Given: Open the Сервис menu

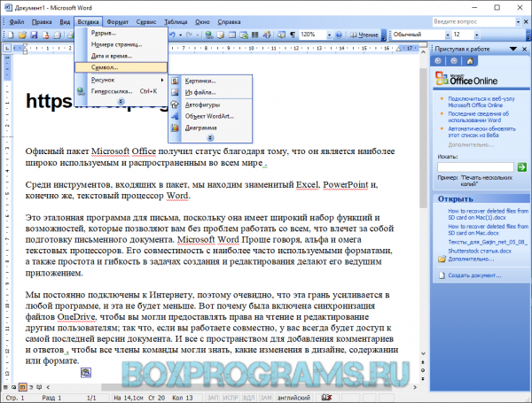Looking at the screenshot, I should pos(146,22).
